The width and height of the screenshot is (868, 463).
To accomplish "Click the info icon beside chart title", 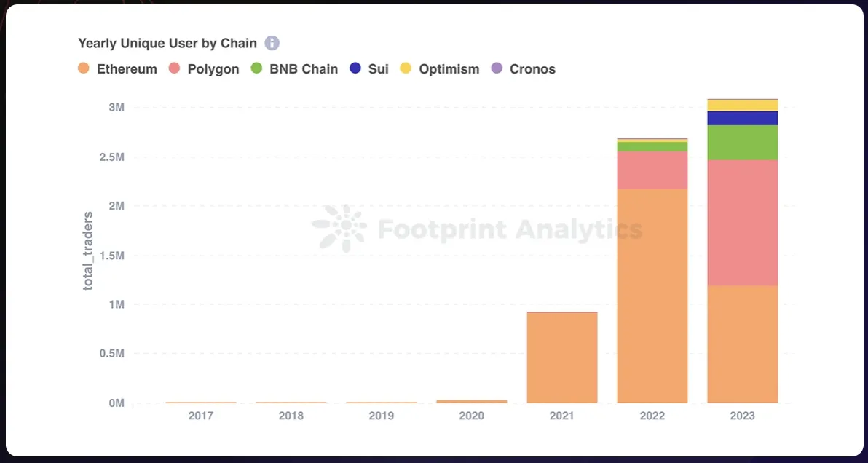I will coord(272,43).
